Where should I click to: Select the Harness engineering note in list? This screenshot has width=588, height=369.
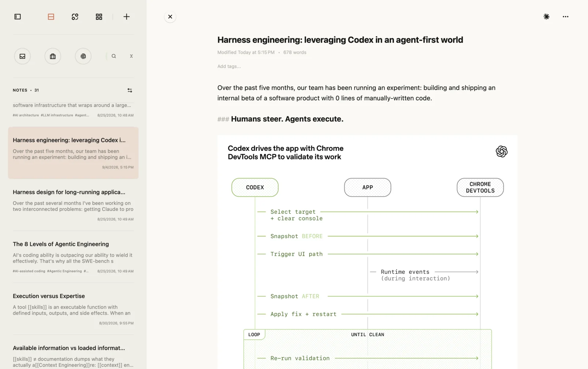(x=73, y=153)
